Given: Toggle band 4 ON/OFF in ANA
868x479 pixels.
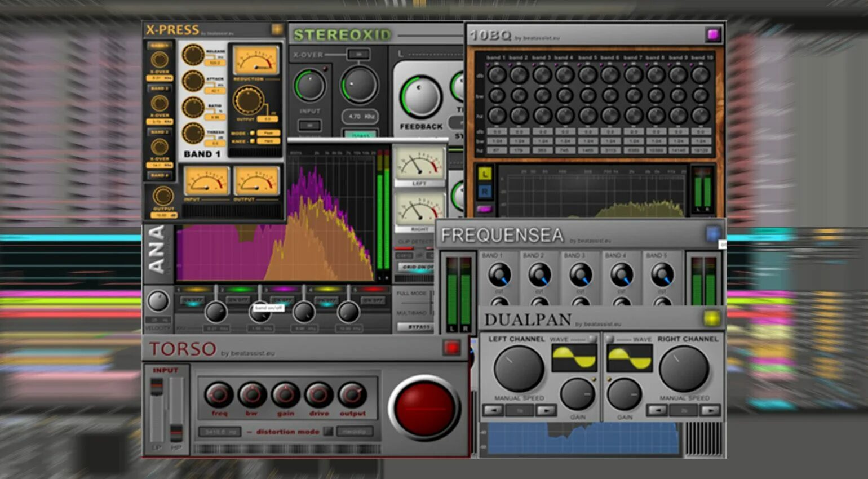Looking at the screenshot, I should pyautogui.click(x=326, y=300).
